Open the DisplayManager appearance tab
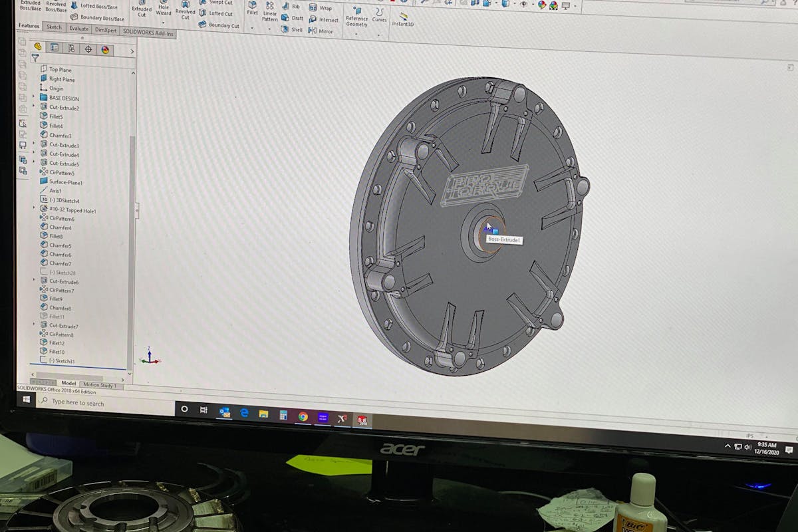The height and width of the screenshot is (532, 798). pos(105,49)
